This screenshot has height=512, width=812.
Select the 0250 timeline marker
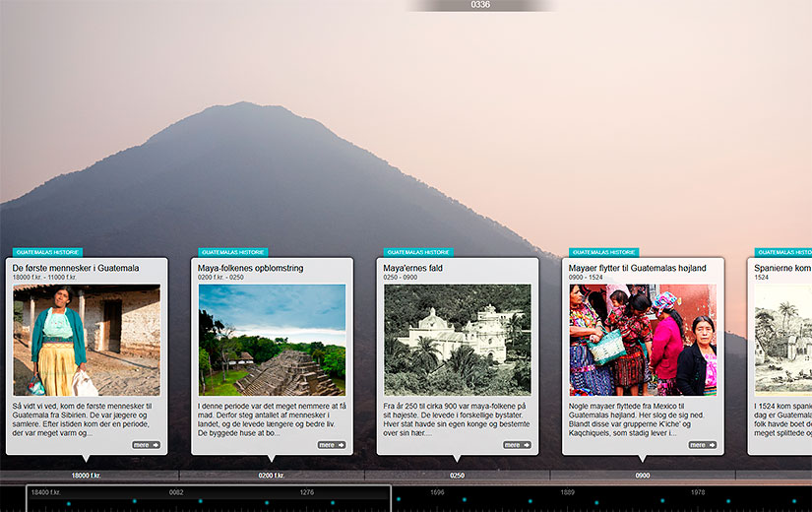pyautogui.click(x=457, y=476)
